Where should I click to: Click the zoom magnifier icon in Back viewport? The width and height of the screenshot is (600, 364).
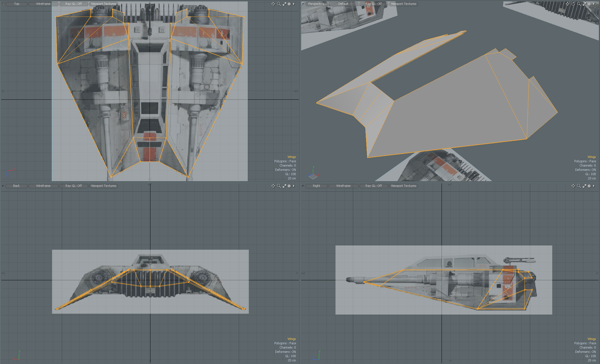[279, 186]
